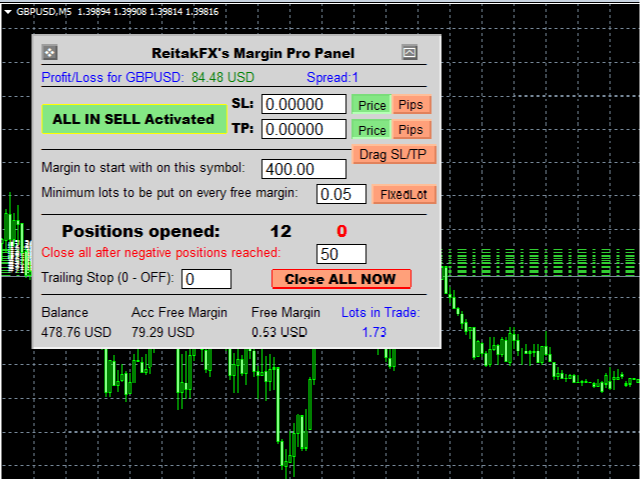Screen dimensions: 640x480
Task: Click the Positions opened label
Action: (141, 231)
